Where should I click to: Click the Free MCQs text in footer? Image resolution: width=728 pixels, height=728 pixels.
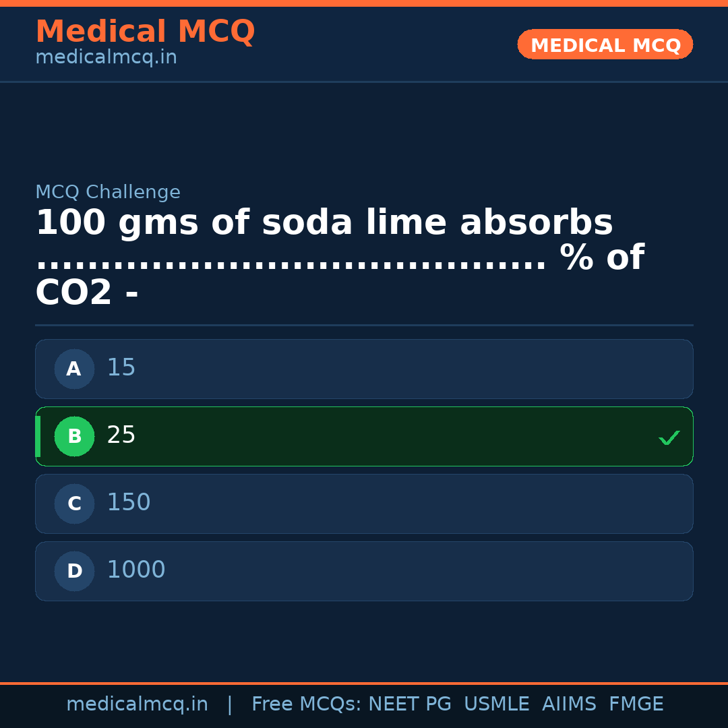coord(306,704)
